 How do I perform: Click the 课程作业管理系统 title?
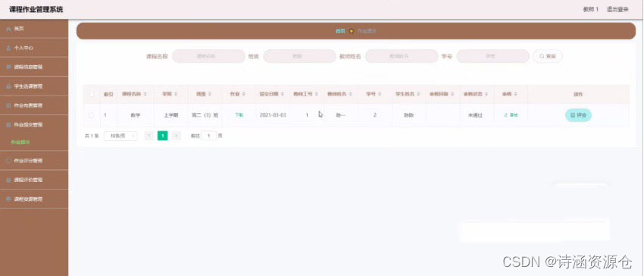(x=36, y=9)
